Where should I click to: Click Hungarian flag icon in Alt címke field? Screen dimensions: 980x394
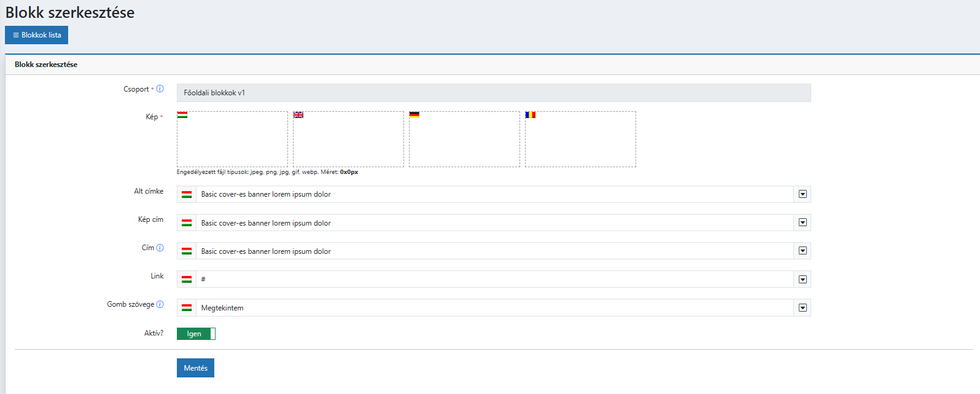click(187, 194)
